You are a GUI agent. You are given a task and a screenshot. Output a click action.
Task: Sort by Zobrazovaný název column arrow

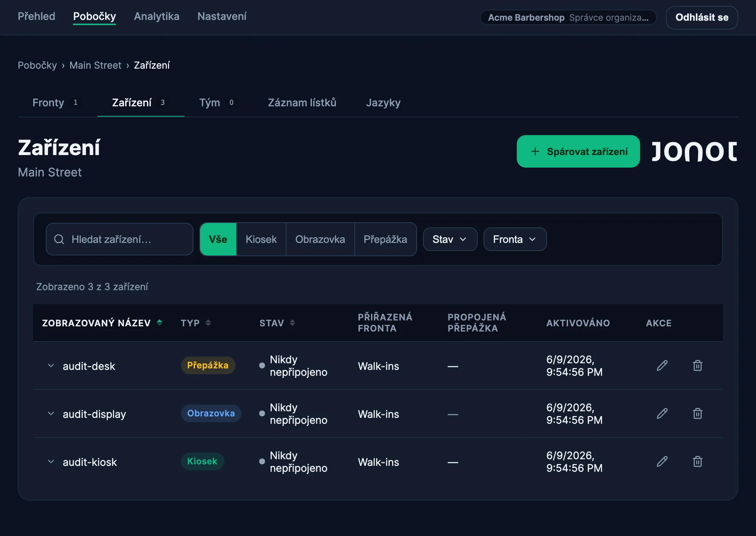159,323
